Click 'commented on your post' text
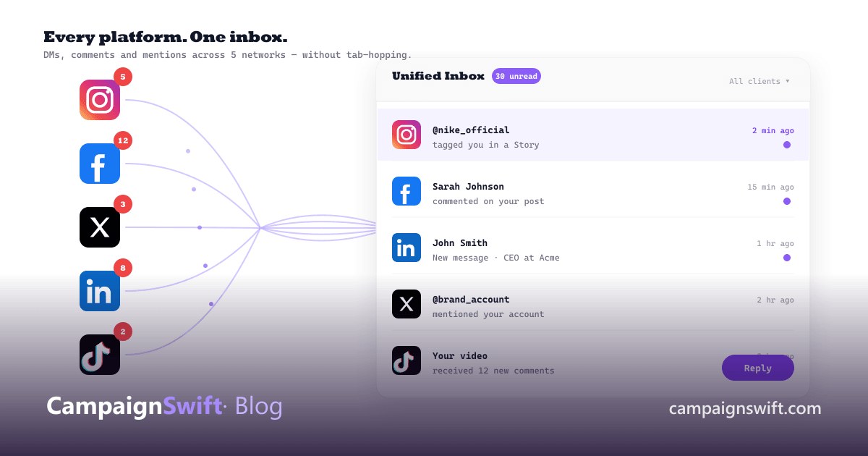Viewport: 868px width, 456px height. point(488,201)
